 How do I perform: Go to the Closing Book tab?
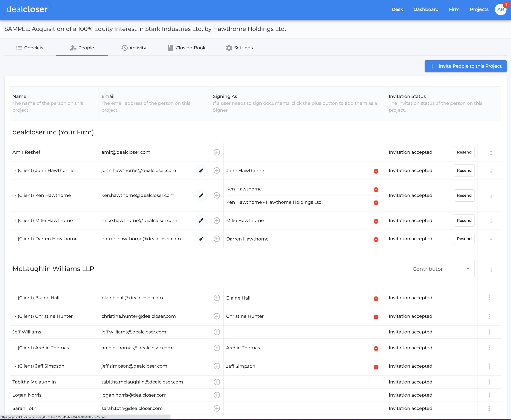coord(187,48)
